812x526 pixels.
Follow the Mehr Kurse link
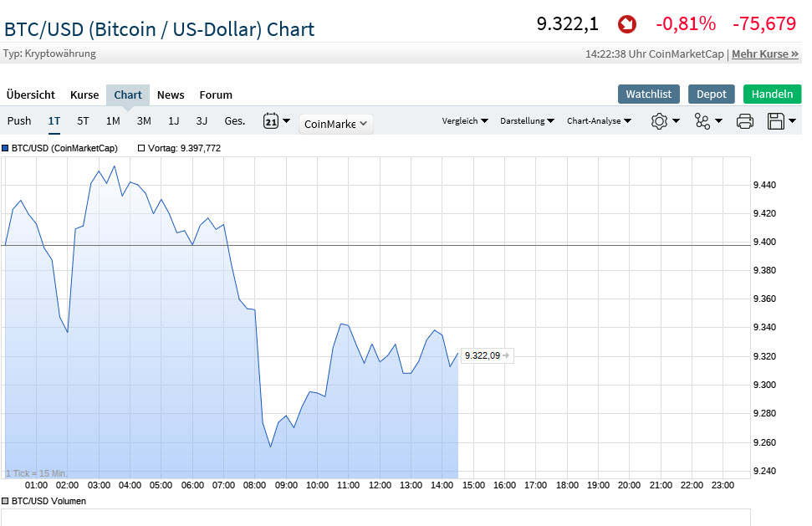tap(765, 54)
